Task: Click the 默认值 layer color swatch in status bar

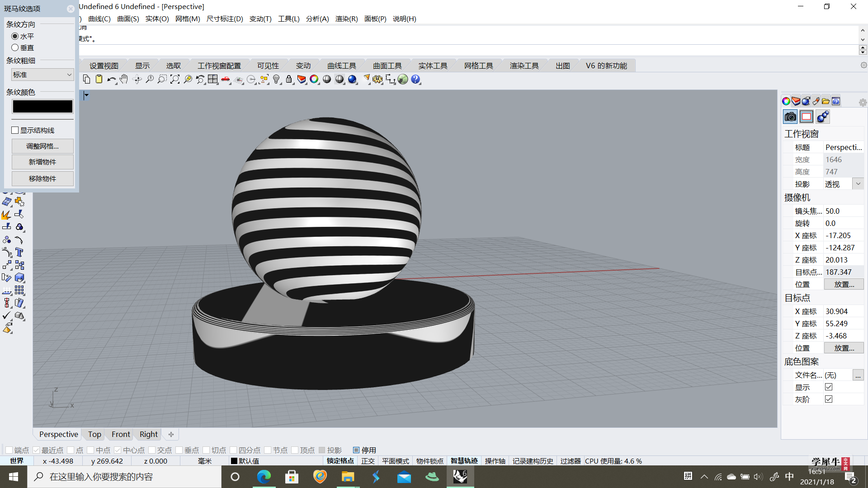Action: (234, 461)
